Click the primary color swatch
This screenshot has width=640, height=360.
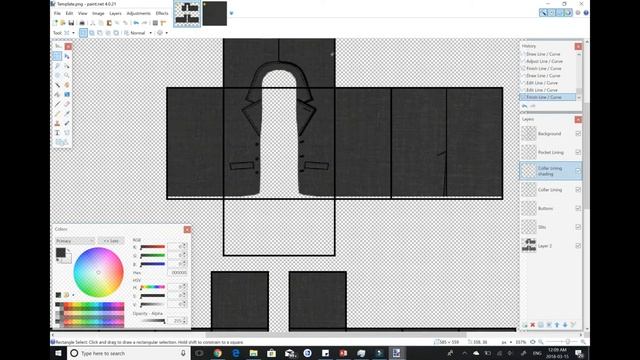(60, 253)
